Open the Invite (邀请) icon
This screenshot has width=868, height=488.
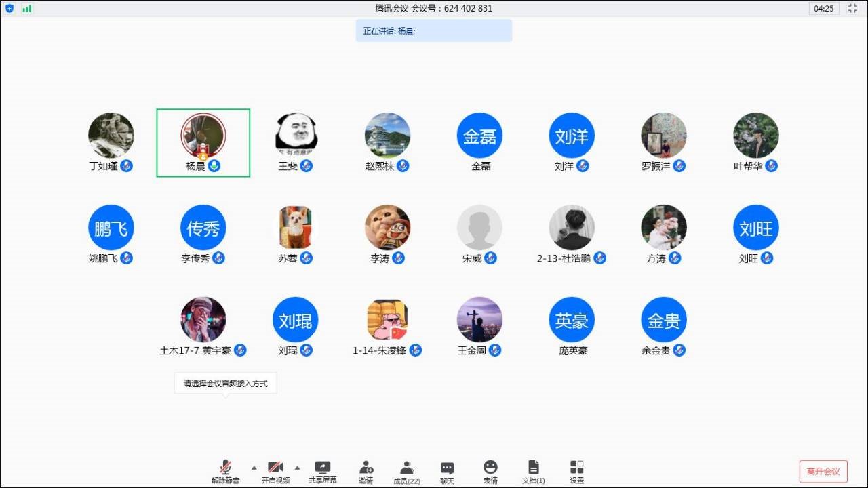tap(366, 468)
